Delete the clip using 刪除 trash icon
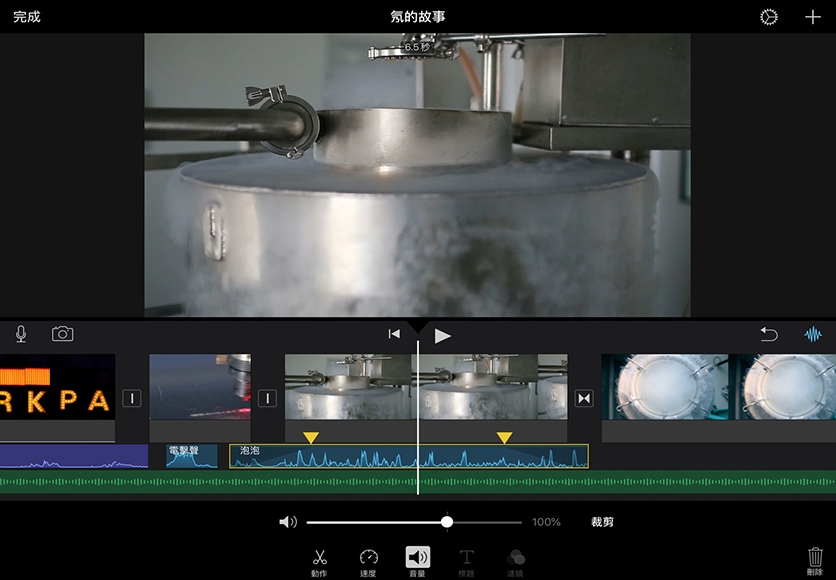 815,560
